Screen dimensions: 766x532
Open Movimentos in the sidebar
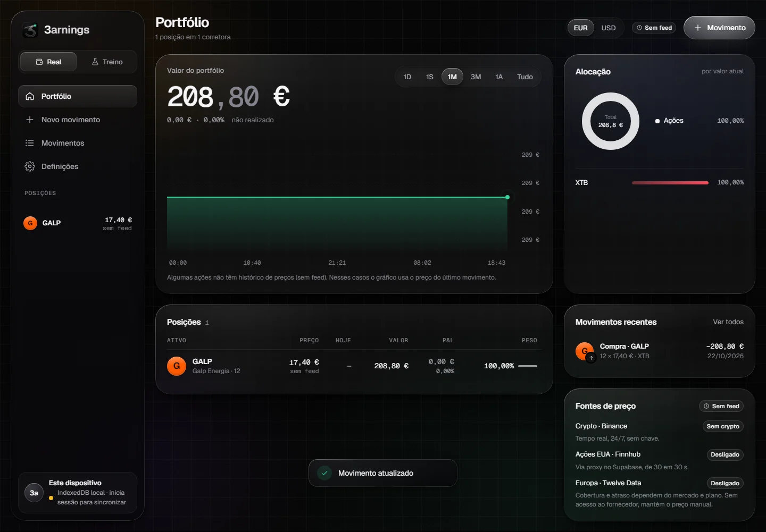(78, 143)
